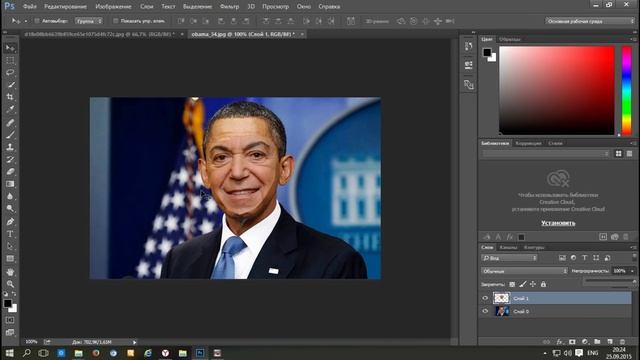Select the Rectangular Marquee tool
The height and width of the screenshot is (360, 640).
pyautogui.click(x=10, y=60)
